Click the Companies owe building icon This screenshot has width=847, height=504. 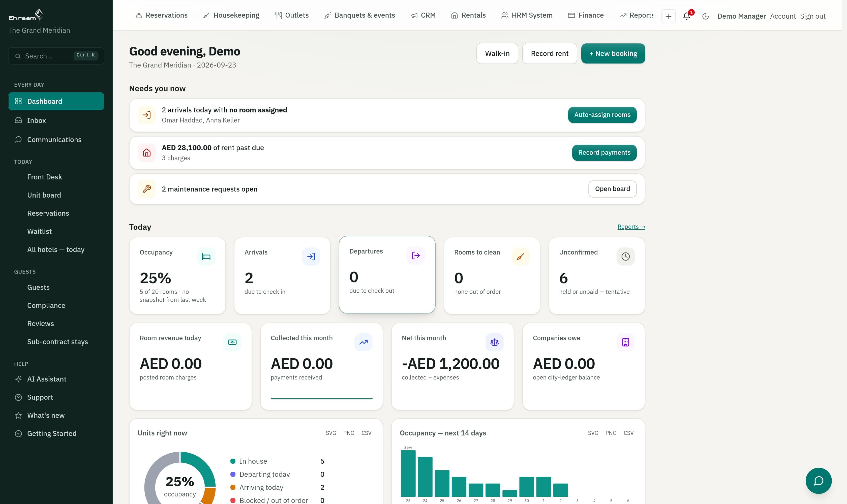[625, 342]
